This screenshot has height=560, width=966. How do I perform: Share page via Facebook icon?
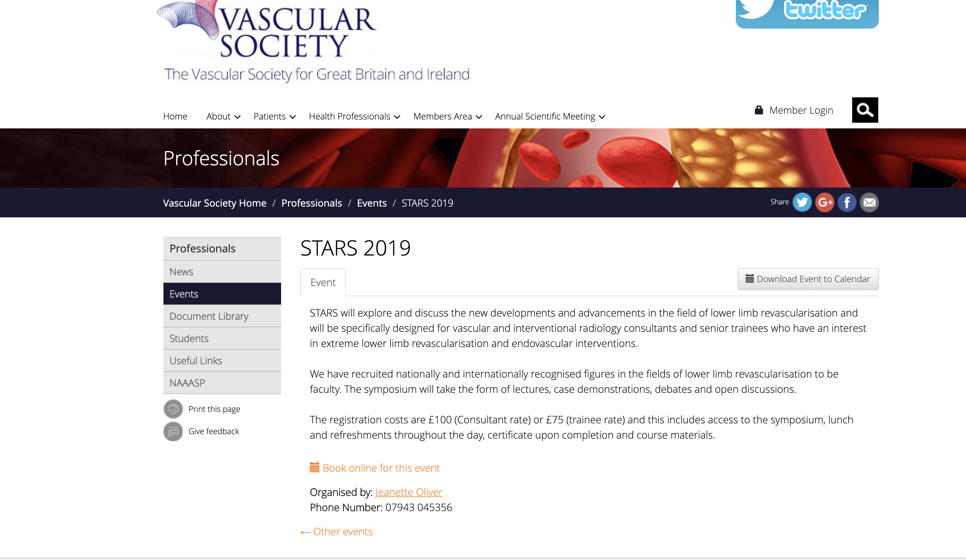tap(846, 203)
